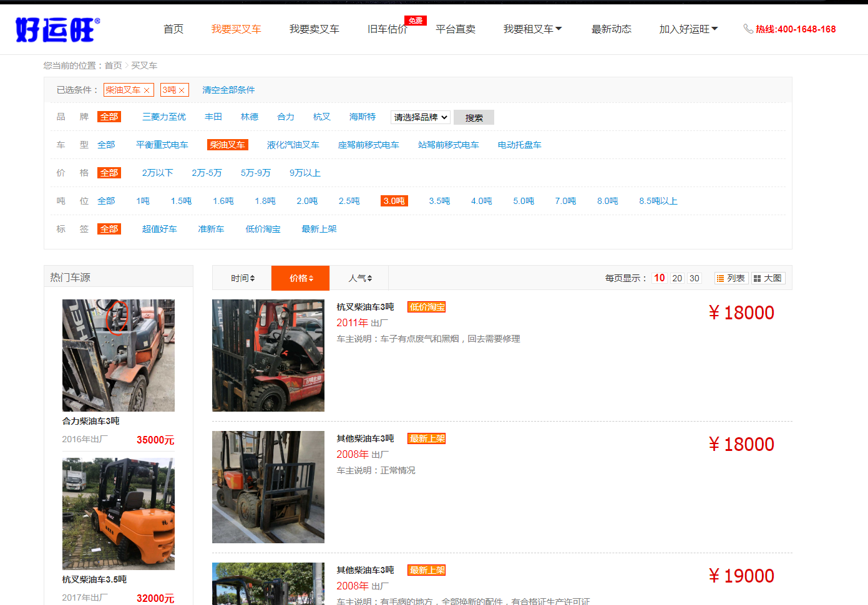The height and width of the screenshot is (605, 868).
Task: Filter price 2万以下
Action: click(x=157, y=173)
